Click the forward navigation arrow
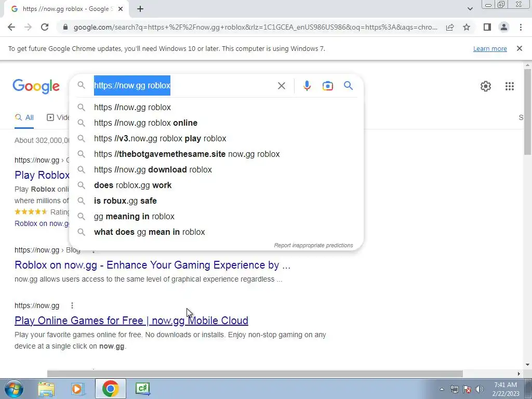 [28, 27]
